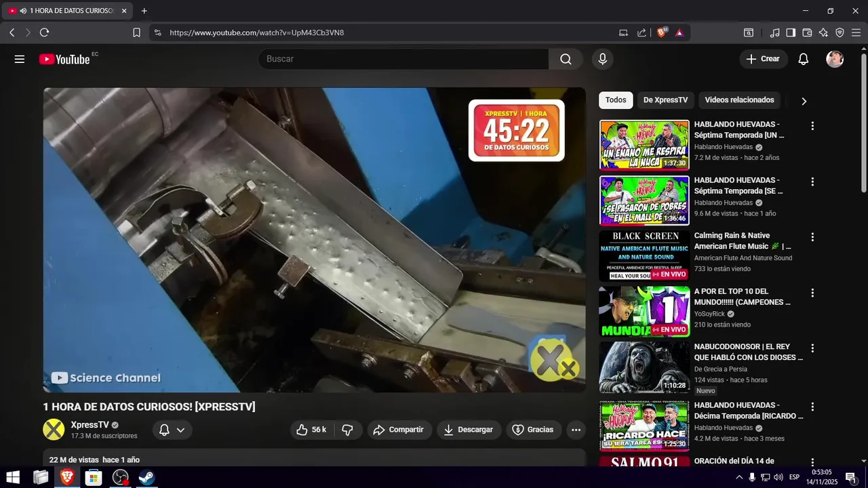The image size is (868, 488).
Task: Open share page icon in address bar
Action: point(642,33)
